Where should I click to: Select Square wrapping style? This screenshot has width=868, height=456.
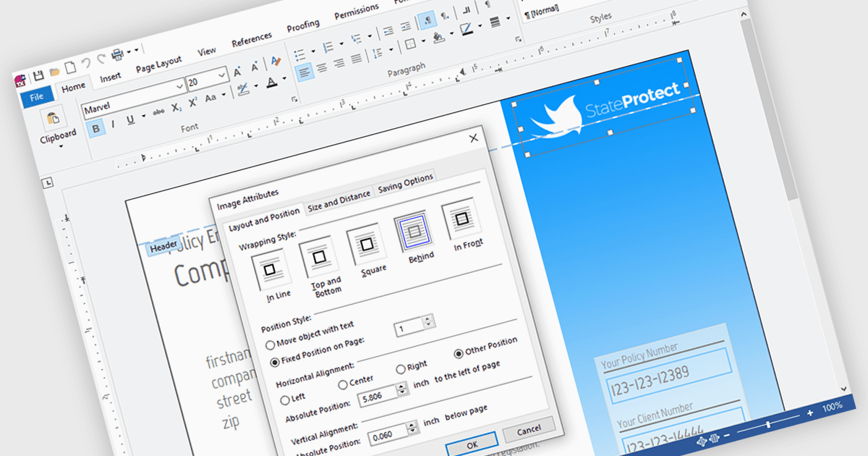pyautogui.click(x=367, y=245)
